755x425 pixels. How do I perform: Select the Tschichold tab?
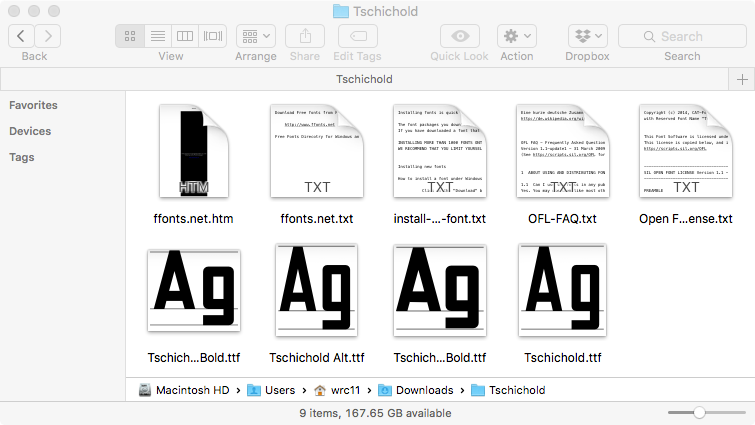click(365, 79)
